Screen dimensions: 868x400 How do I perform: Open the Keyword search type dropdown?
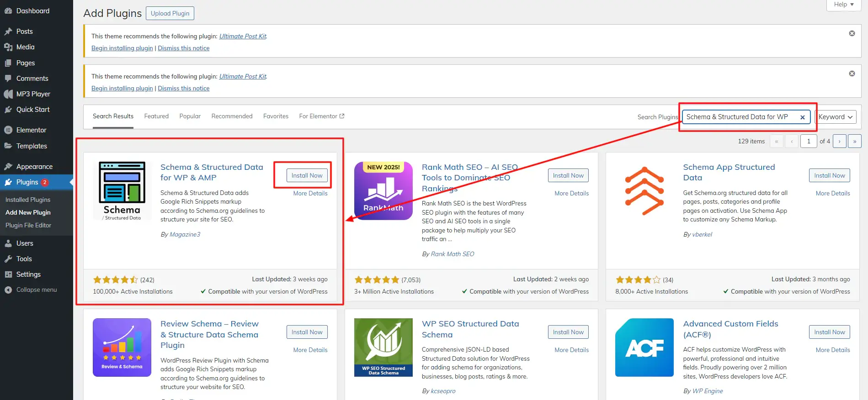(835, 117)
